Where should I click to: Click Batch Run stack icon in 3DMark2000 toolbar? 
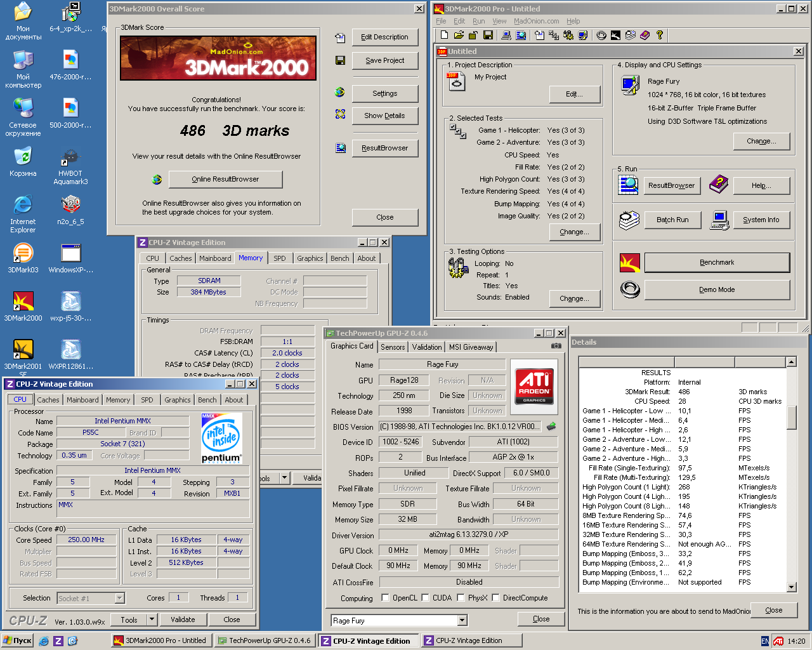click(x=630, y=35)
